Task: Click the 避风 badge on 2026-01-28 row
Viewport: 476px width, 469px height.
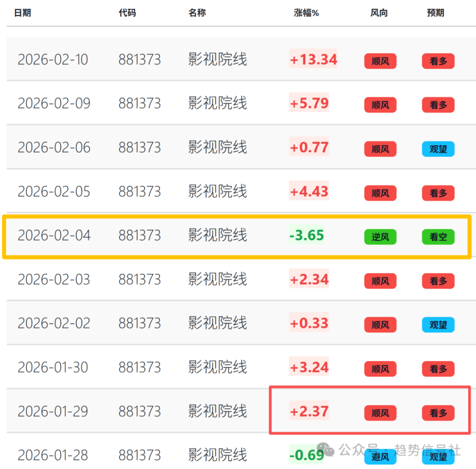Action: [380, 457]
